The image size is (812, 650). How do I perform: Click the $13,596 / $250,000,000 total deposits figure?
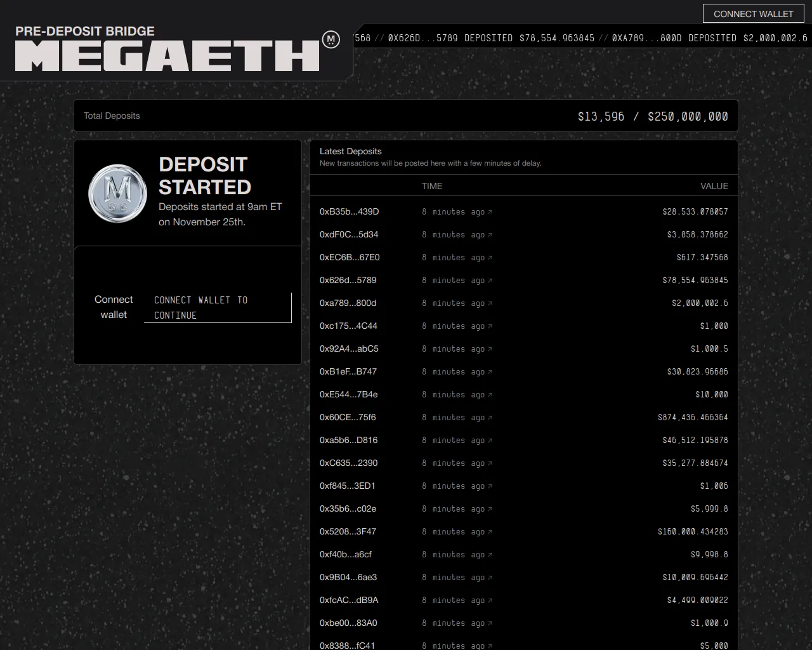click(x=653, y=116)
